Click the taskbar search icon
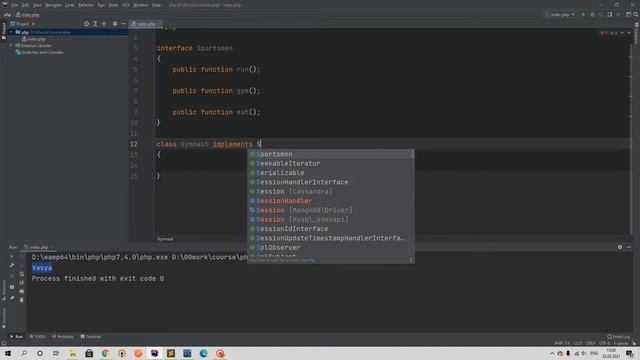Screen dimensions: 640x360 click(x=24, y=353)
